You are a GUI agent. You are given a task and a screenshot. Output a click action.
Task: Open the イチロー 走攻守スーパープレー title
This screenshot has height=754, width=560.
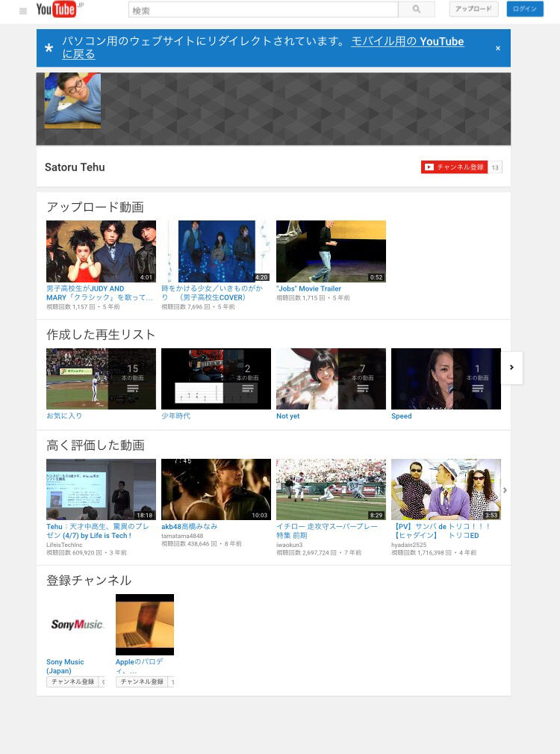[x=327, y=531]
